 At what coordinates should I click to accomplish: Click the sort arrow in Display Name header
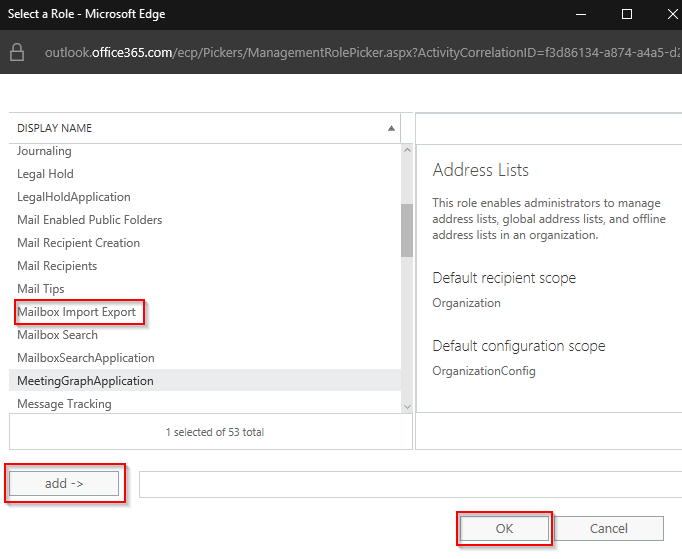click(391, 128)
